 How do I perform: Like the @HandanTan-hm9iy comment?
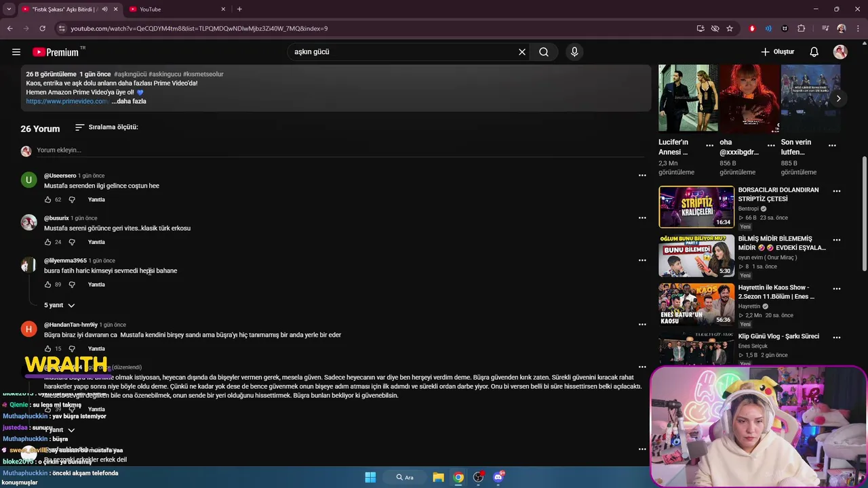(47, 348)
